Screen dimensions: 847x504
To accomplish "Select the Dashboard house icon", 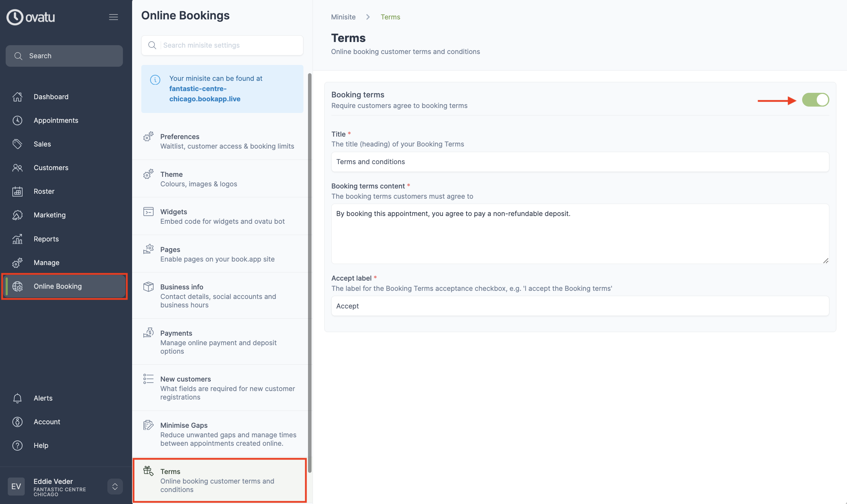I will [17, 97].
